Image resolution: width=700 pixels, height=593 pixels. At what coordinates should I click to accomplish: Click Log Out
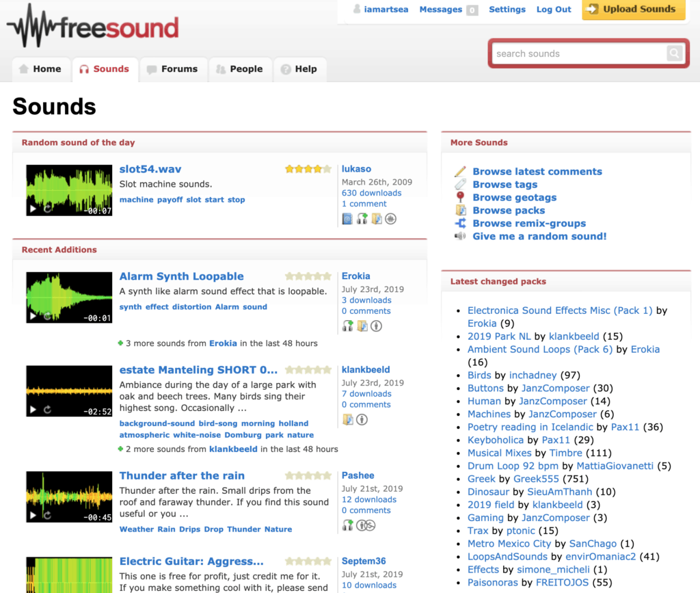point(554,10)
